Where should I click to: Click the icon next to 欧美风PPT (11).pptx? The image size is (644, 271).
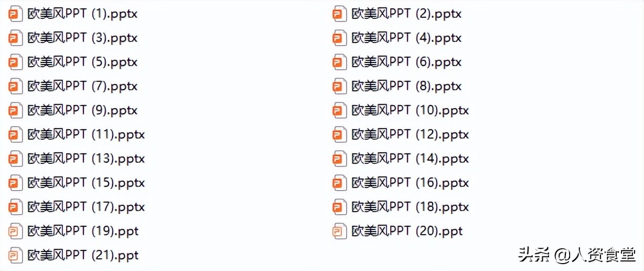[x=16, y=135]
